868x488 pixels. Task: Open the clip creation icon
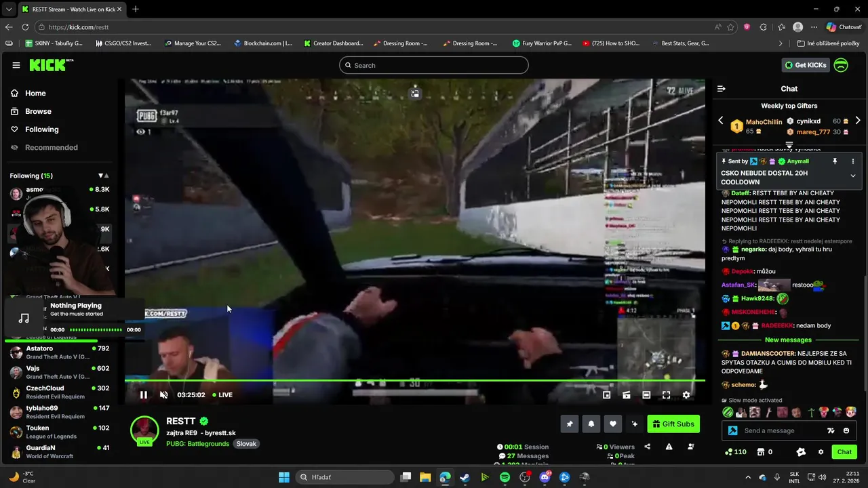tap(627, 395)
